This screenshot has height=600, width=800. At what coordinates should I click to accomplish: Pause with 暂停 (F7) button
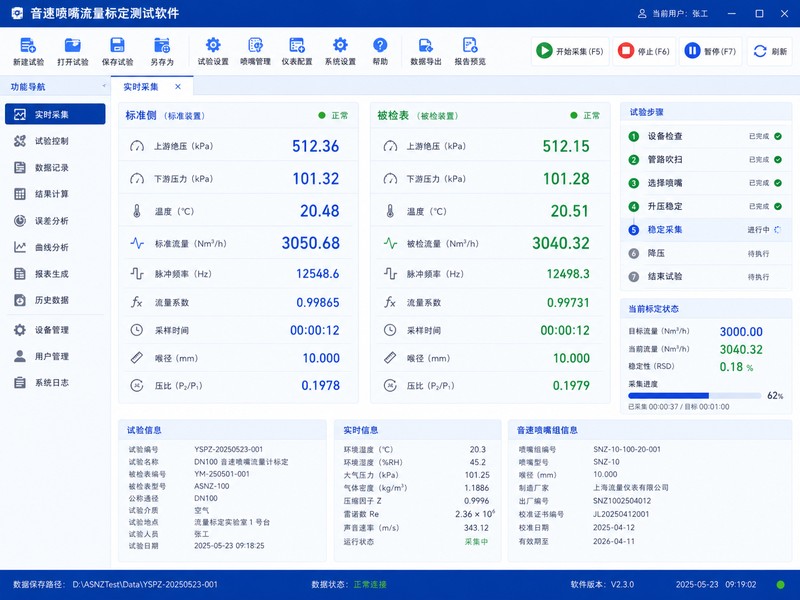click(x=710, y=51)
